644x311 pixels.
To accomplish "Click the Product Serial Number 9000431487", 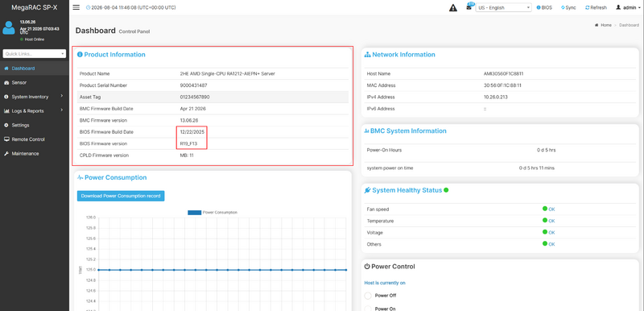I will (193, 85).
